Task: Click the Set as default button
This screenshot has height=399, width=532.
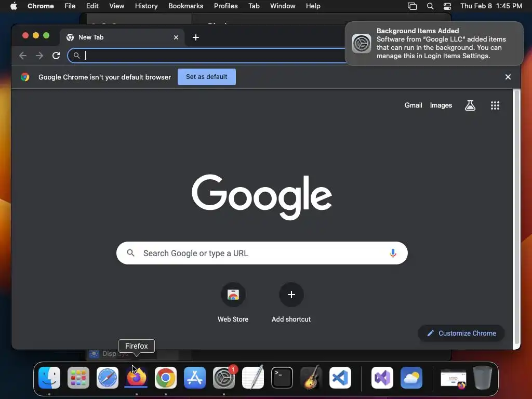Action: (x=207, y=77)
